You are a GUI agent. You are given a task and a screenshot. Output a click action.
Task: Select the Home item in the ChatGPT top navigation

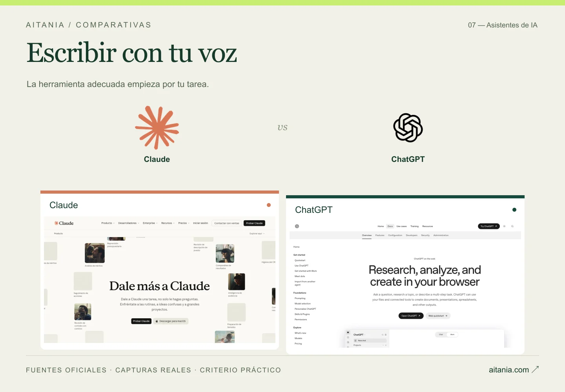(381, 226)
